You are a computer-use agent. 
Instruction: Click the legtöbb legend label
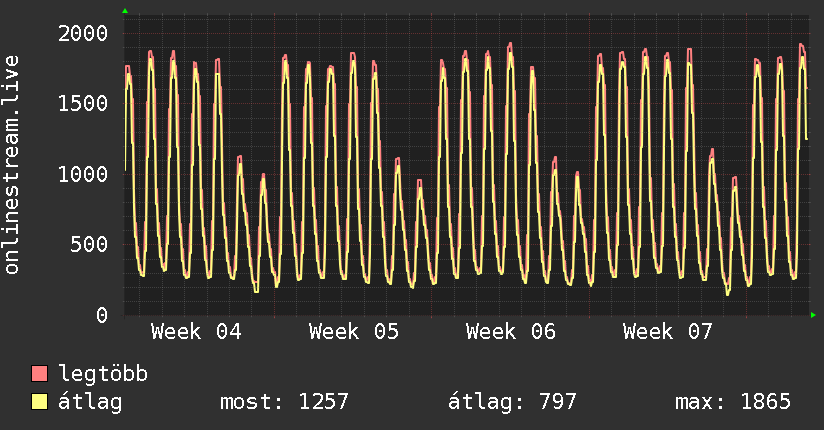click(x=103, y=374)
